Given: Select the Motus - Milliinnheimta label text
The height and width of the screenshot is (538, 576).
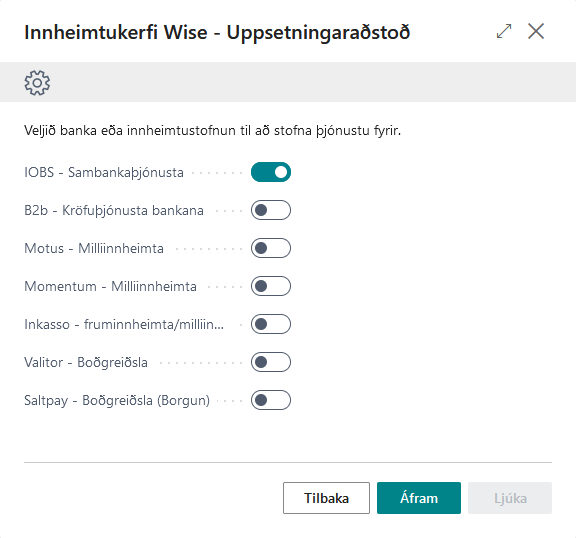Looking at the screenshot, I should coord(94,248).
